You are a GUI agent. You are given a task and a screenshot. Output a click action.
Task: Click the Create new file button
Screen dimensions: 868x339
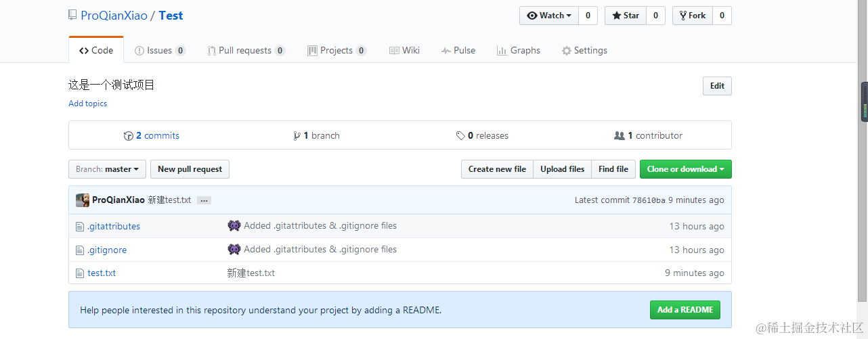point(497,169)
